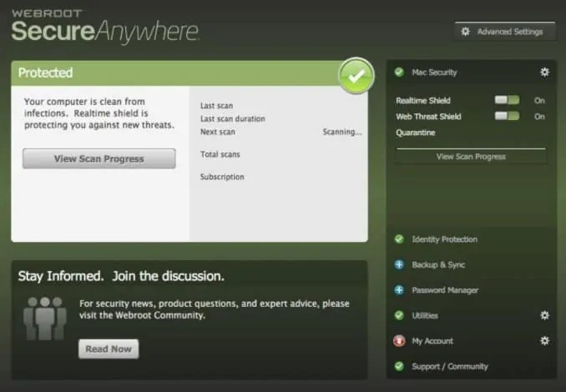Click the 'On' status next to Realtime Shield
Viewport: 566px width, 392px height.
click(x=539, y=101)
